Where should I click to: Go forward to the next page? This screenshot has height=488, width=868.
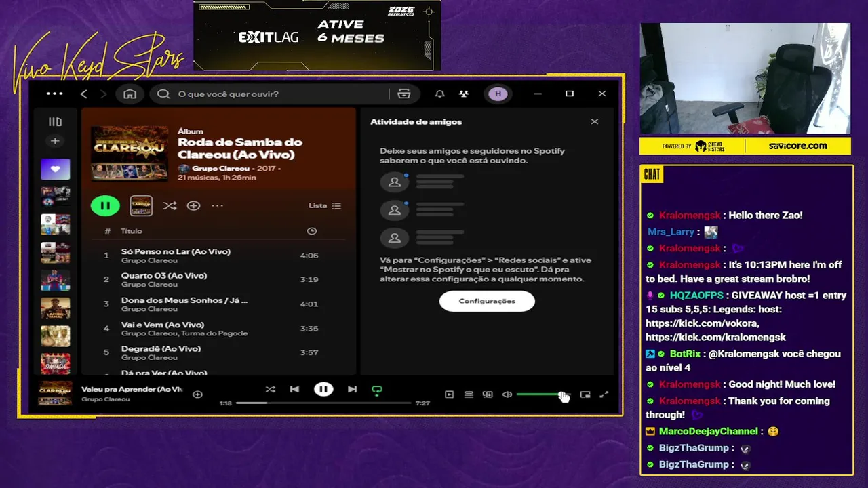pyautogui.click(x=103, y=94)
